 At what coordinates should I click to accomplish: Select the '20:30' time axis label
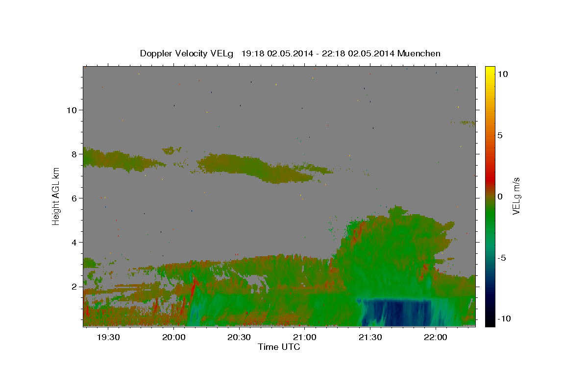(x=239, y=337)
